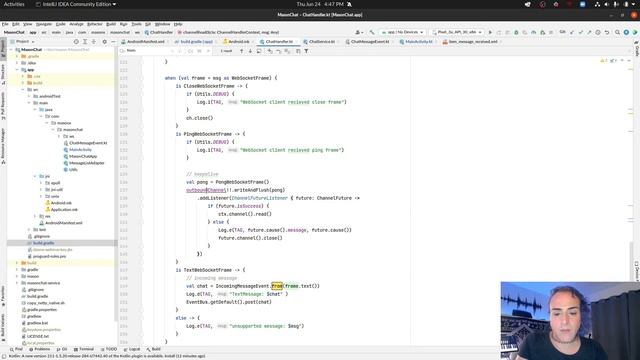Collapse the MasonChat project root
This screenshot has height=360, width=640.
pyautogui.click(x=11, y=50)
